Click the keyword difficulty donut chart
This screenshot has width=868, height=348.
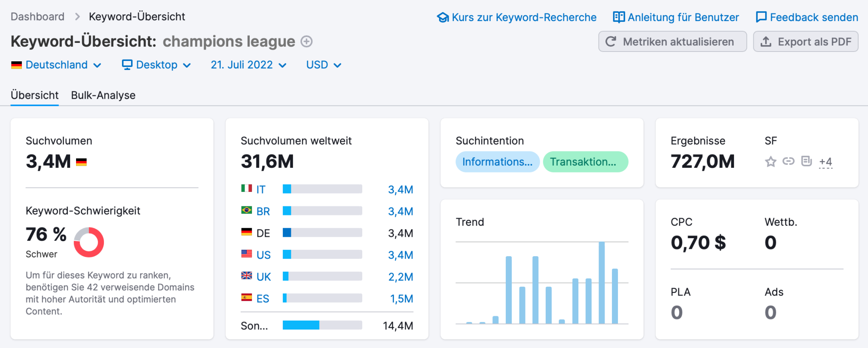tap(89, 242)
